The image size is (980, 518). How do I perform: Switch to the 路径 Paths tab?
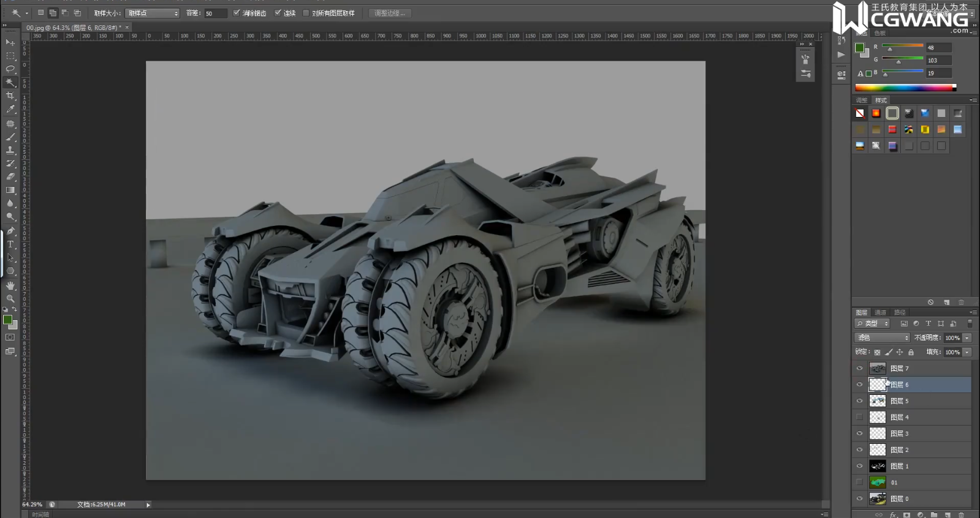(900, 312)
